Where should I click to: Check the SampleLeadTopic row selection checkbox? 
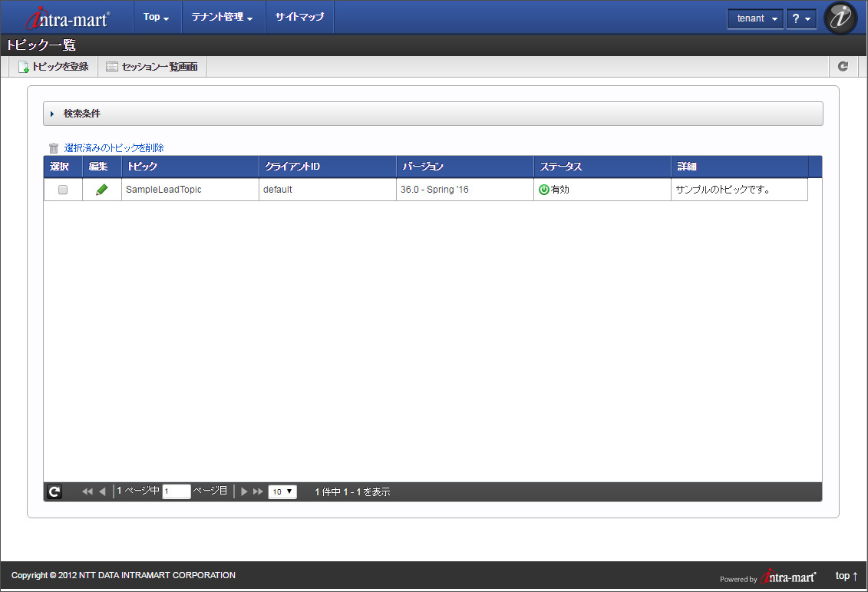click(x=62, y=189)
